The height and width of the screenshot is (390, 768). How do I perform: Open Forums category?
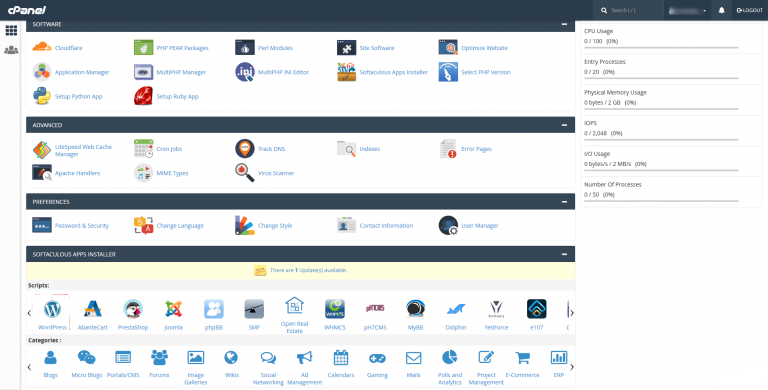[159, 364]
